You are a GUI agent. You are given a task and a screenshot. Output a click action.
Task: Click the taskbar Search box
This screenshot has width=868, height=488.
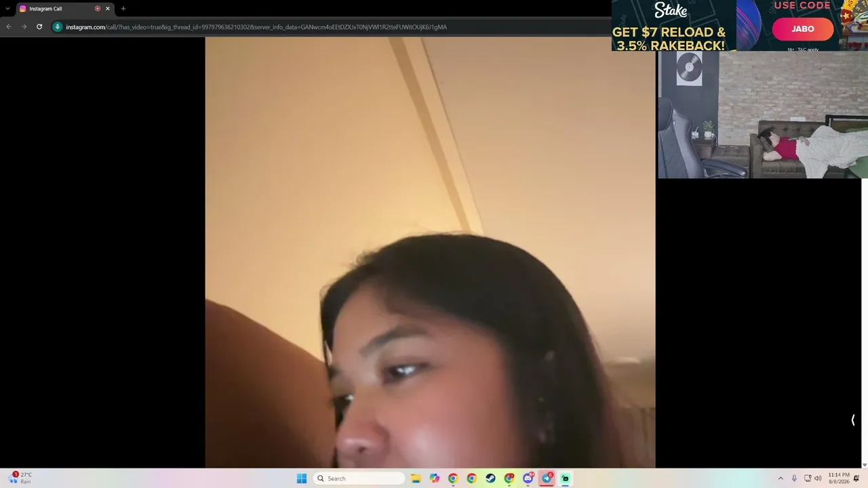[x=360, y=479]
